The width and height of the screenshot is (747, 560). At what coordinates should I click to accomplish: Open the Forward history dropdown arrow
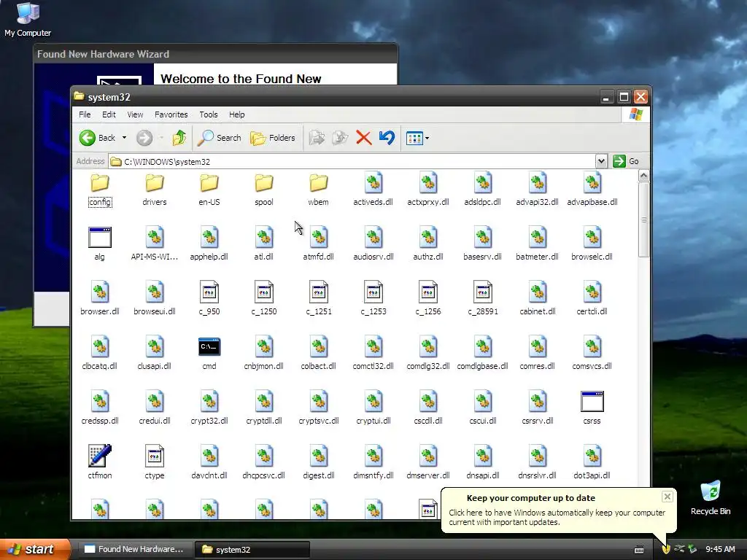click(161, 138)
